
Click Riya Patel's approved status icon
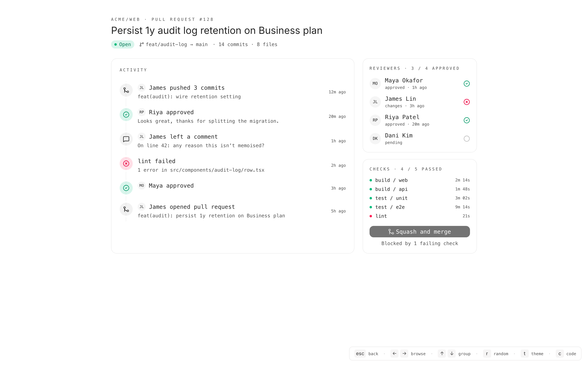tap(467, 120)
